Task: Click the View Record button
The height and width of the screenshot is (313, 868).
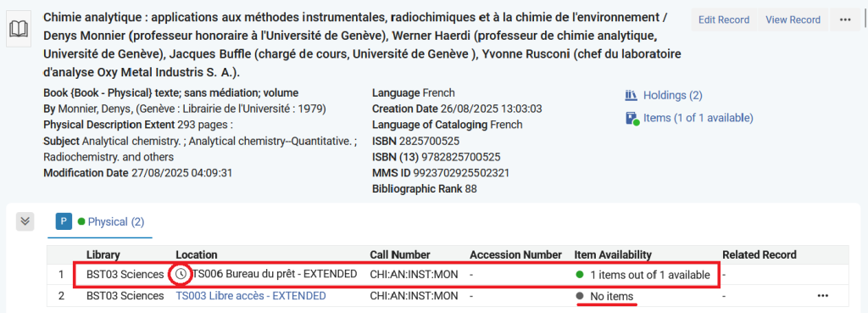Action: point(793,20)
